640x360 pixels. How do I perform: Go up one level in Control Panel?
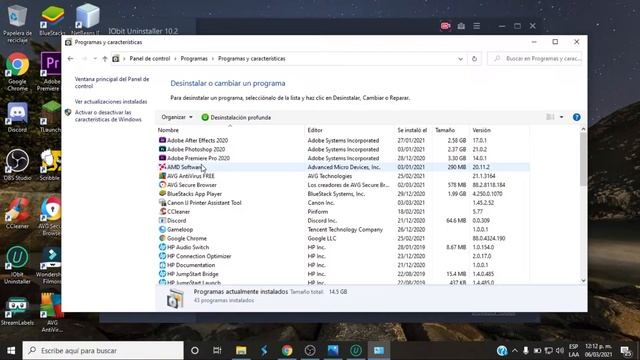[x=105, y=59]
